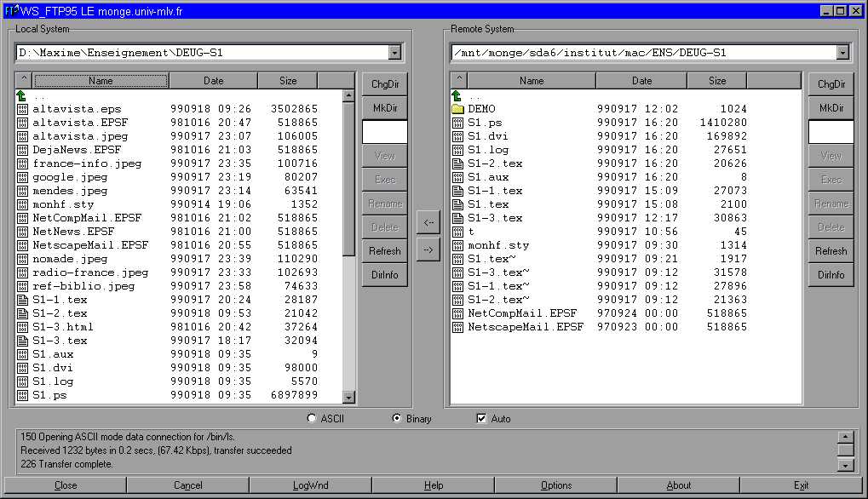Image resolution: width=868 pixels, height=499 pixels.
Task: Click the remote MkDir button
Action: 831,108
